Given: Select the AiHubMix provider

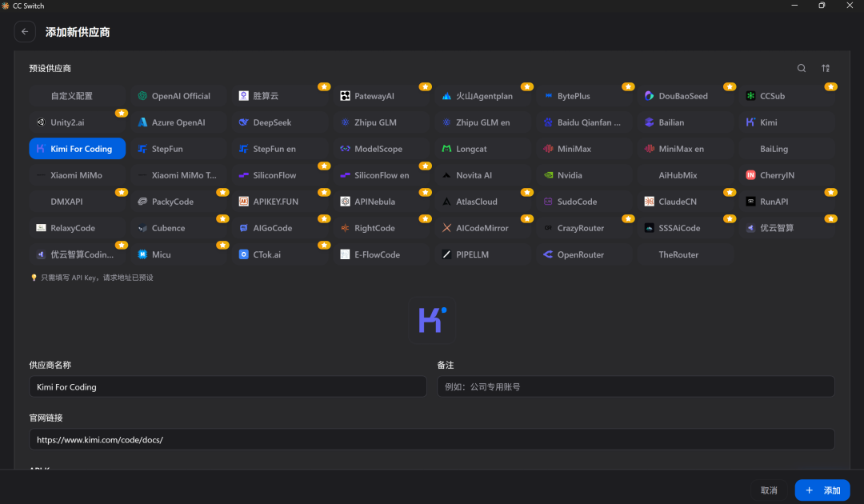Looking at the screenshot, I should point(686,175).
